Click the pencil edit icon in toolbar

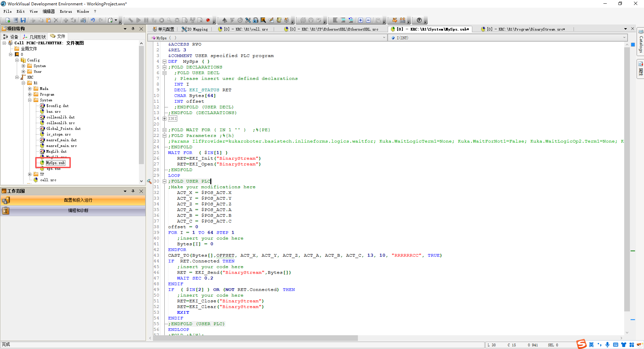271,20
